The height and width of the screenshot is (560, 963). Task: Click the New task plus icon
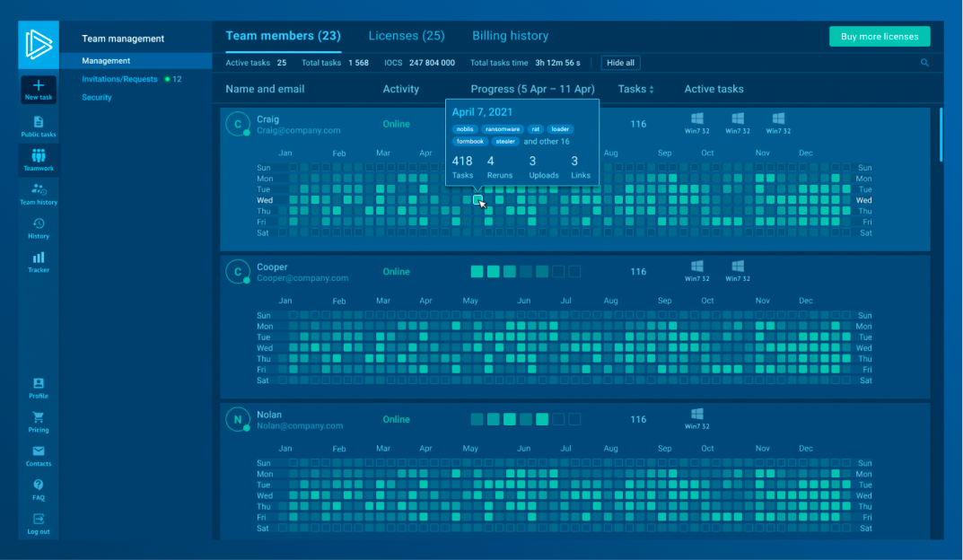(39, 85)
